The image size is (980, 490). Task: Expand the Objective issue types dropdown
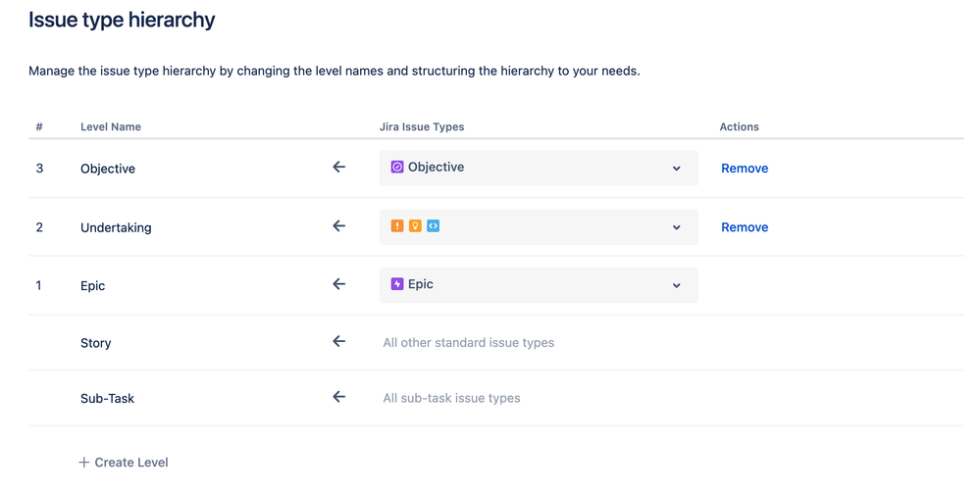click(x=676, y=169)
